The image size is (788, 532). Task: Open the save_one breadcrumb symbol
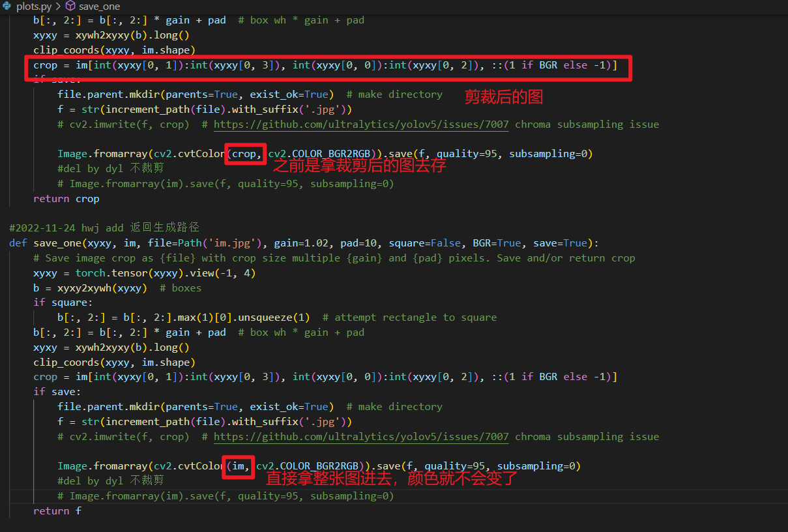99,6
